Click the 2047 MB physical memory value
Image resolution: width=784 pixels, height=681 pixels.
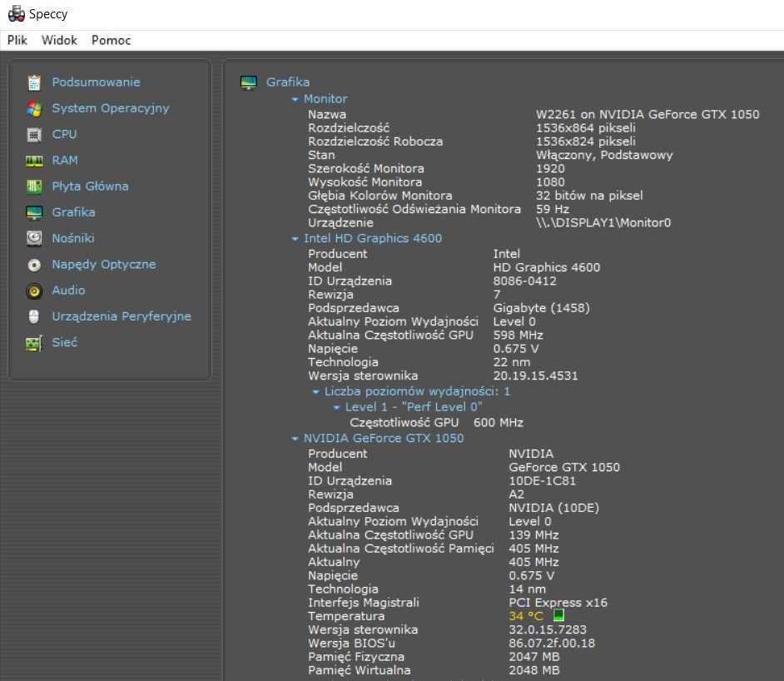[534, 657]
